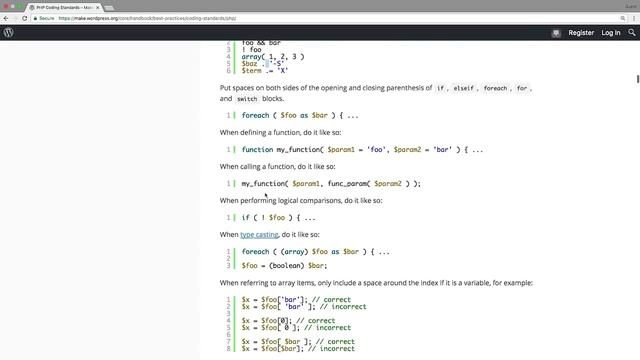Click the inline 'switch' code keyword
This screenshot has width=640, height=360.
[x=247, y=99]
